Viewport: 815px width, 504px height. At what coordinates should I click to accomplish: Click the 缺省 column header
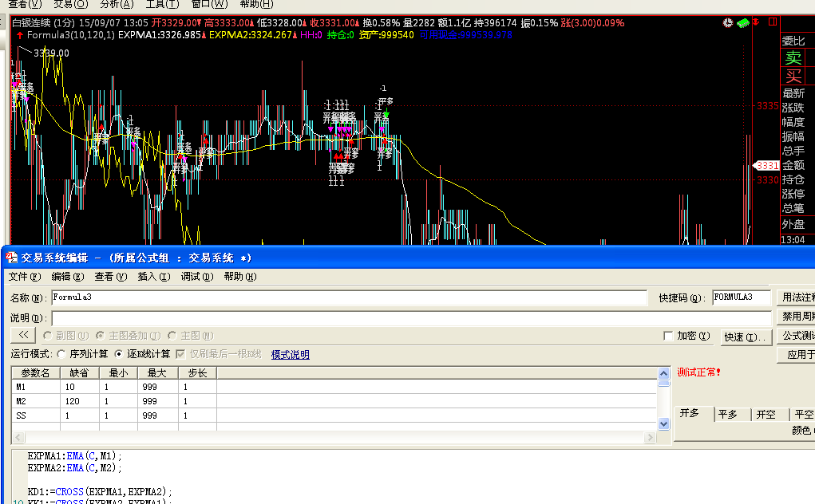tap(80, 373)
